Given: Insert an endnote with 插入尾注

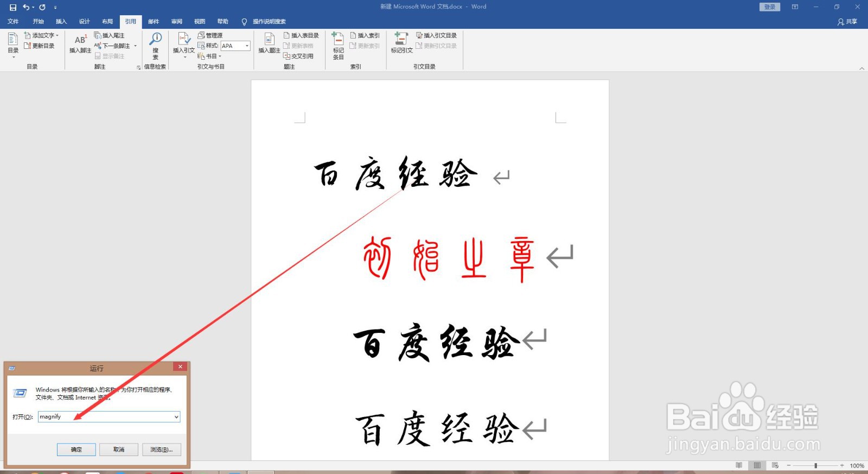Looking at the screenshot, I should [x=110, y=35].
